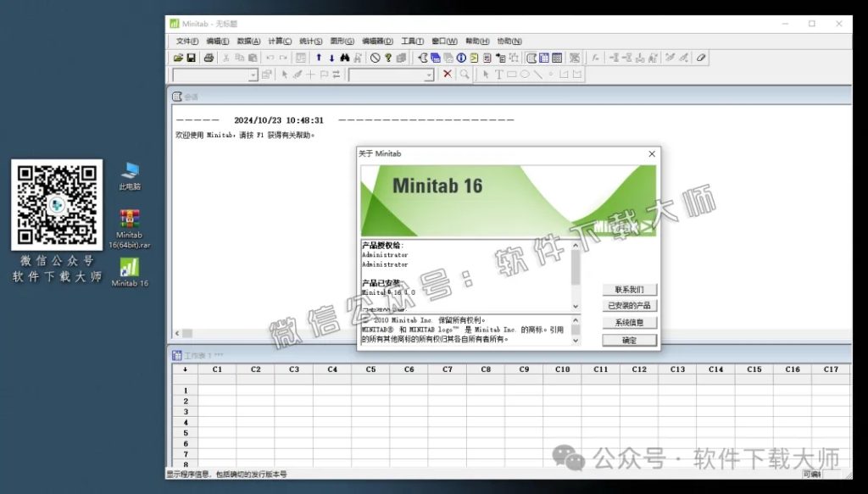Image resolution: width=868 pixels, height=494 pixels.
Task: Save the current project using the toolbar icon
Action: coord(192,58)
